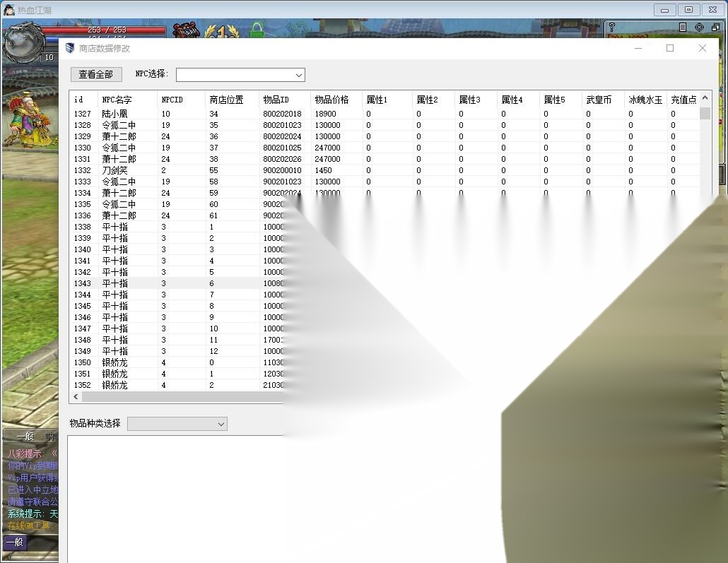Click the dragon character portrait
This screenshot has width=728, height=563.
23,42
